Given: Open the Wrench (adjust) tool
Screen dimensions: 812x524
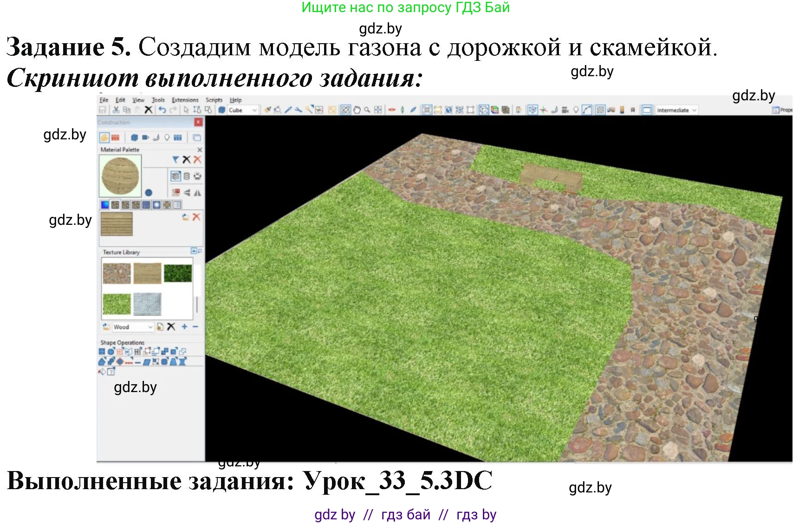Looking at the screenshot, I should pyautogui.click(x=299, y=110).
